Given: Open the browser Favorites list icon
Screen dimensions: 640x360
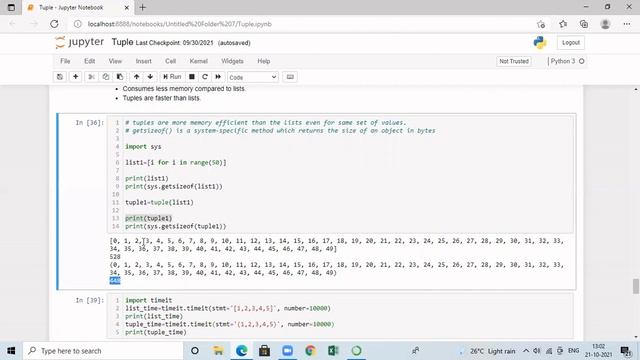Looking at the screenshot, I should tap(563, 24).
